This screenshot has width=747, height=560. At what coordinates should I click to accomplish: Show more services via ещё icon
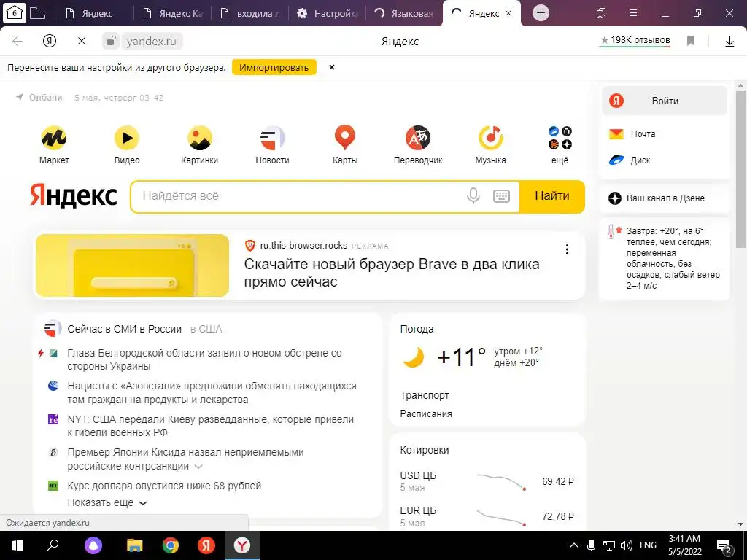[x=560, y=138]
